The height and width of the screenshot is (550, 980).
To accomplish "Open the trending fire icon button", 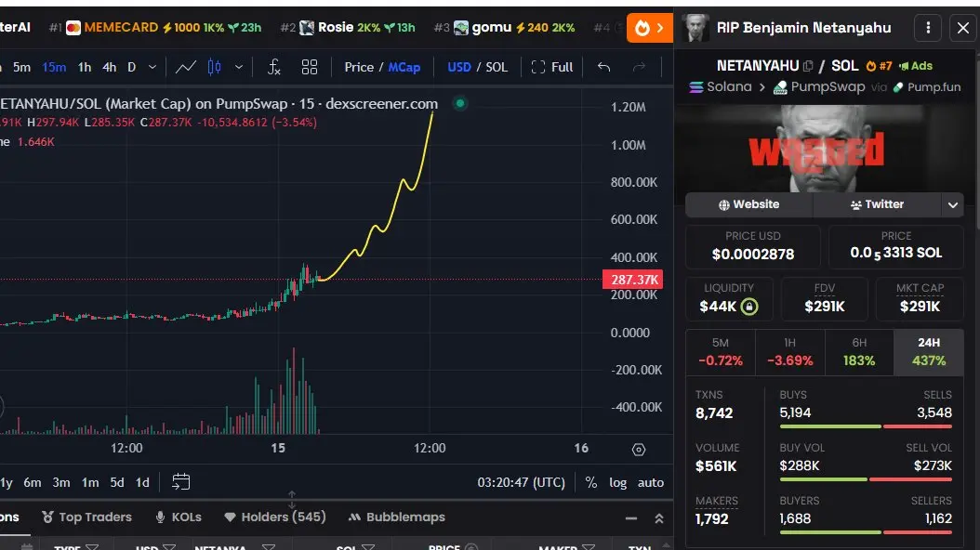I will tap(649, 28).
